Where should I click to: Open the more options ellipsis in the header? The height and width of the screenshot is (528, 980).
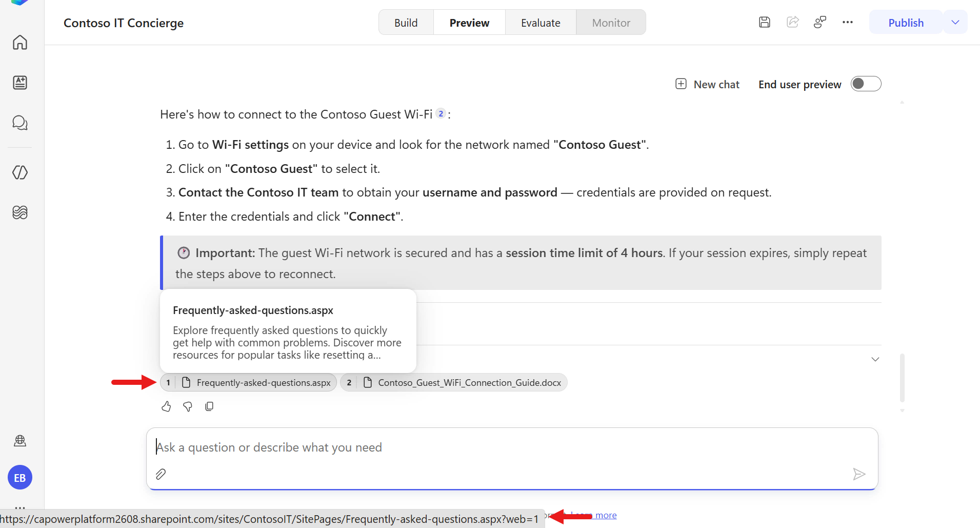(848, 22)
